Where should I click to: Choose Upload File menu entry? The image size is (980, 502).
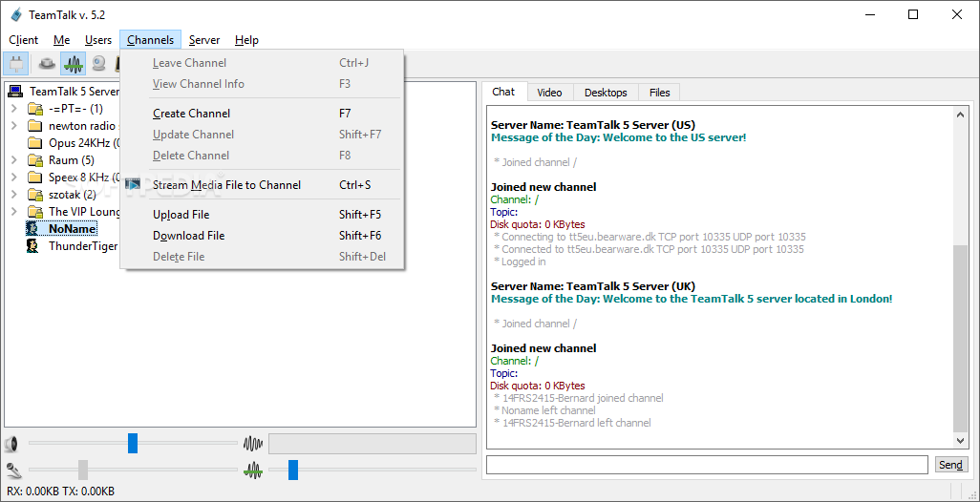tap(263, 215)
